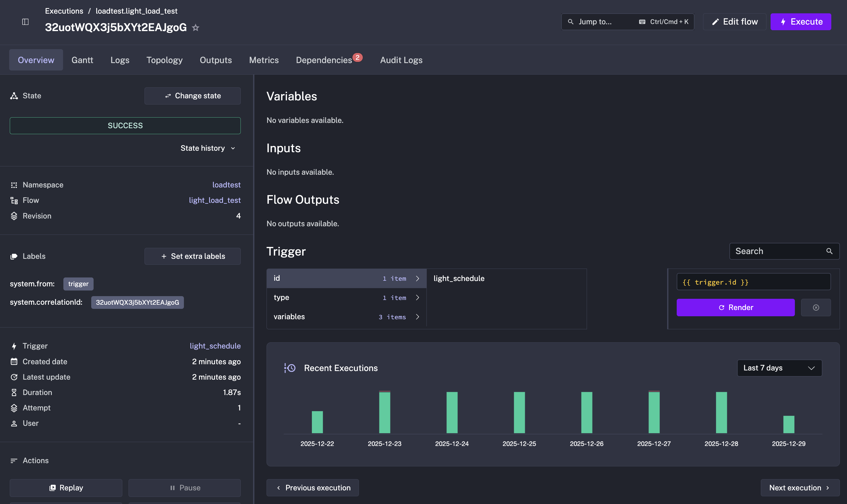This screenshot has width=847, height=504.
Task: Click the Set extra labels button
Action: click(192, 256)
